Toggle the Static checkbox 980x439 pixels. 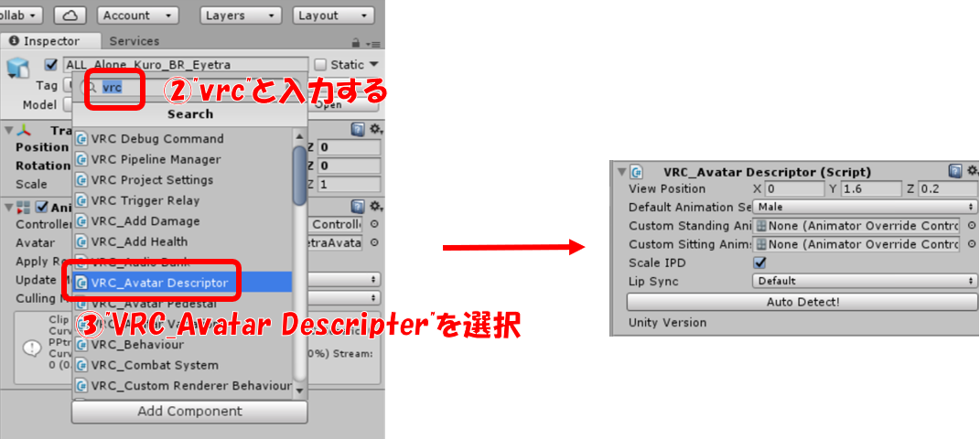(x=320, y=65)
